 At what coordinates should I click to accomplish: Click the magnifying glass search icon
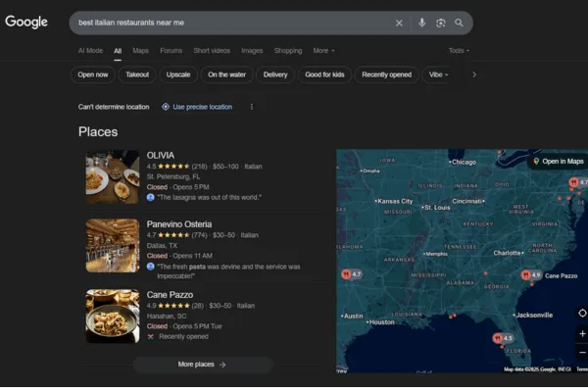[x=459, y=23]
